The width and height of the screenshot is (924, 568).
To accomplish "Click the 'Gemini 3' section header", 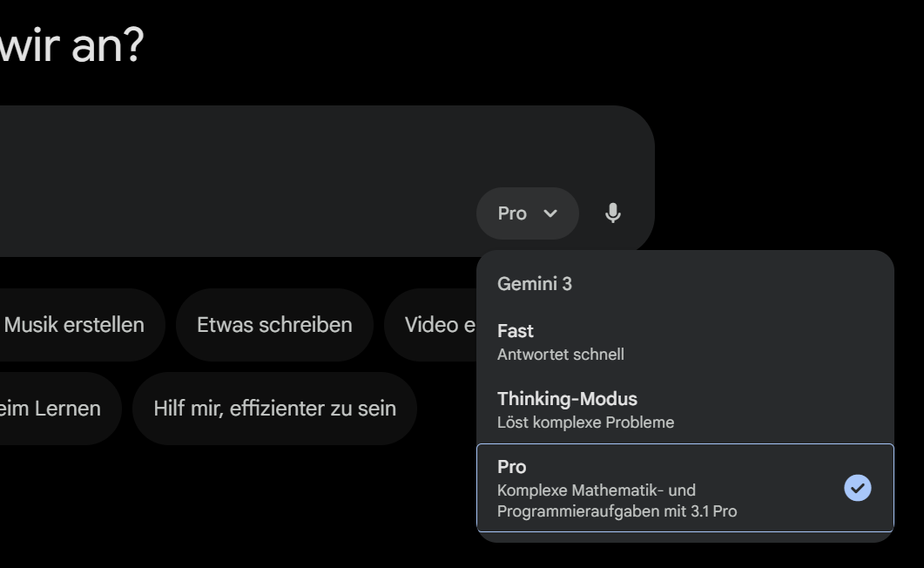I will [532, 282].
